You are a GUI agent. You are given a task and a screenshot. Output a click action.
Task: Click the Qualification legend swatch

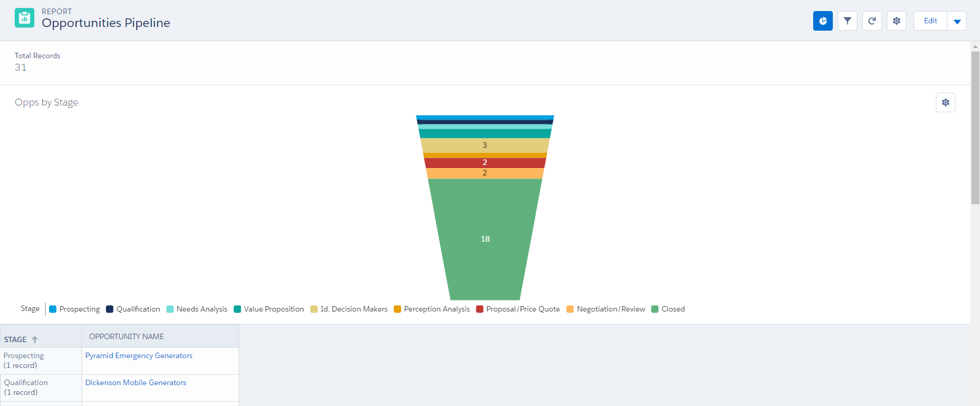tap(110, 309)
